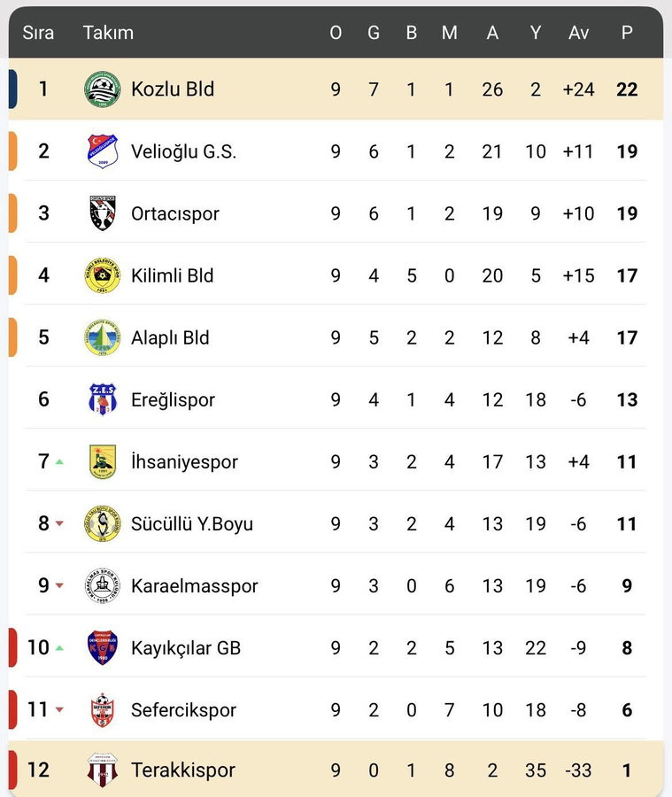Sort table by the P points column

point(627,33)
